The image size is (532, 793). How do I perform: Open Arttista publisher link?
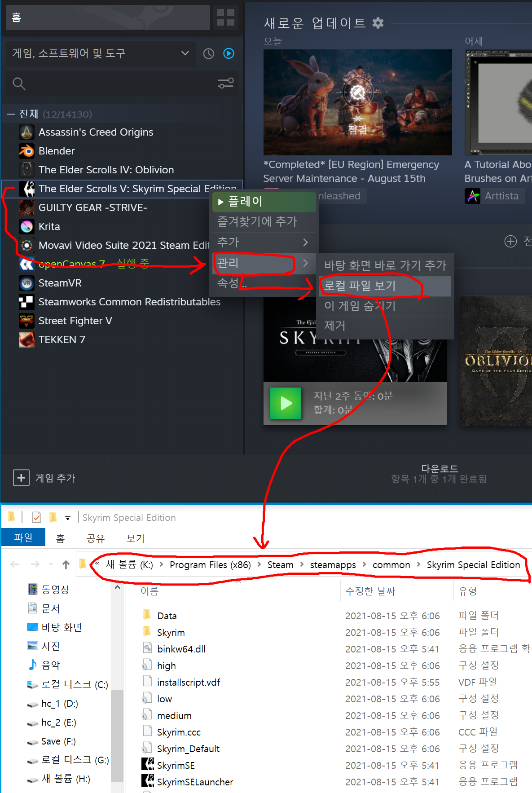[494, 196]
